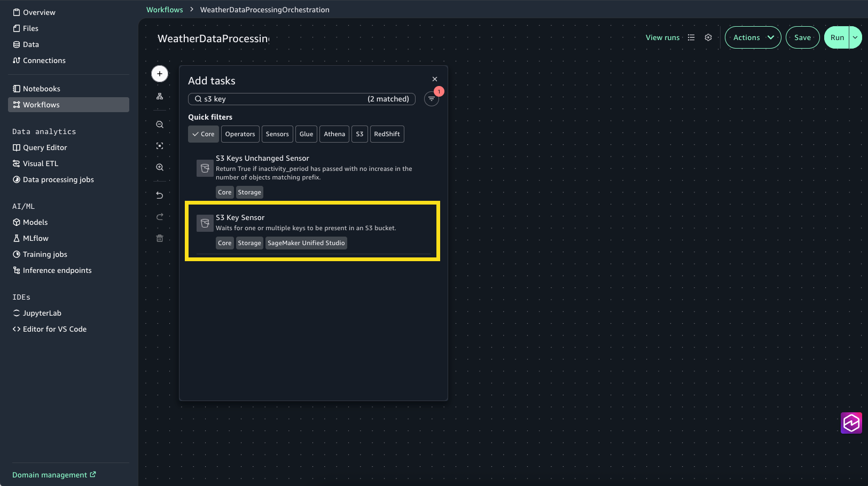
Task: Save the workflow
Action: [x=802, y=37]
